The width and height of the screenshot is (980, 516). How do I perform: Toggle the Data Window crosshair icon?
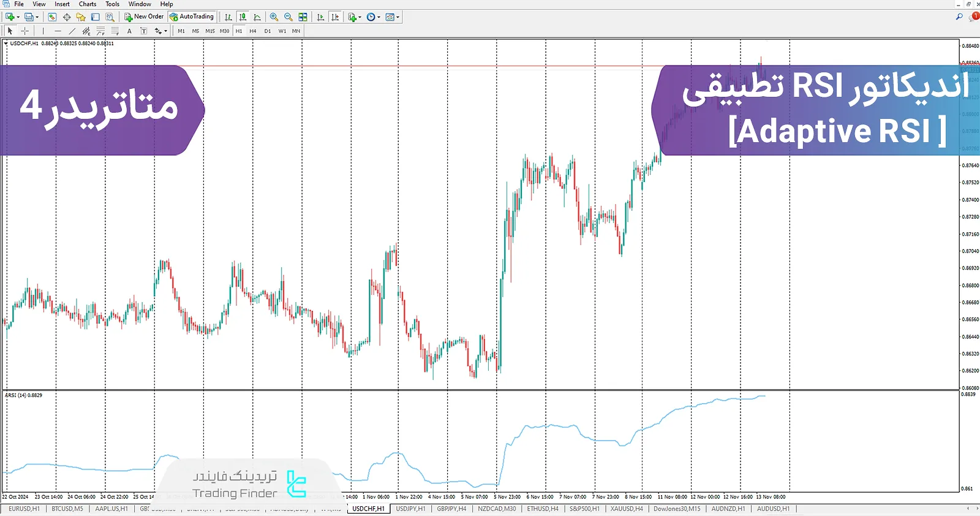pos(67,17)
